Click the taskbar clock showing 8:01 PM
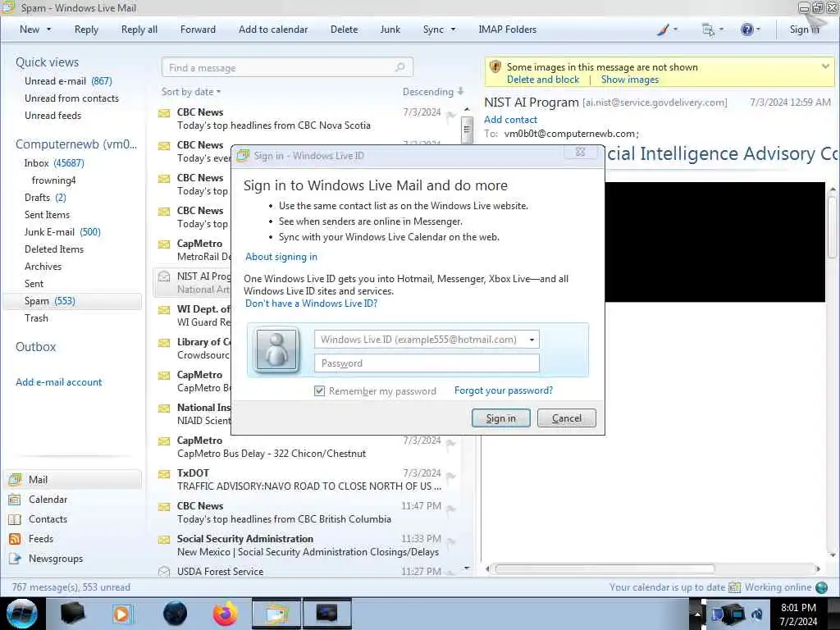The height and width of the screenshot is (630, 840). click(x=798, y=614)
